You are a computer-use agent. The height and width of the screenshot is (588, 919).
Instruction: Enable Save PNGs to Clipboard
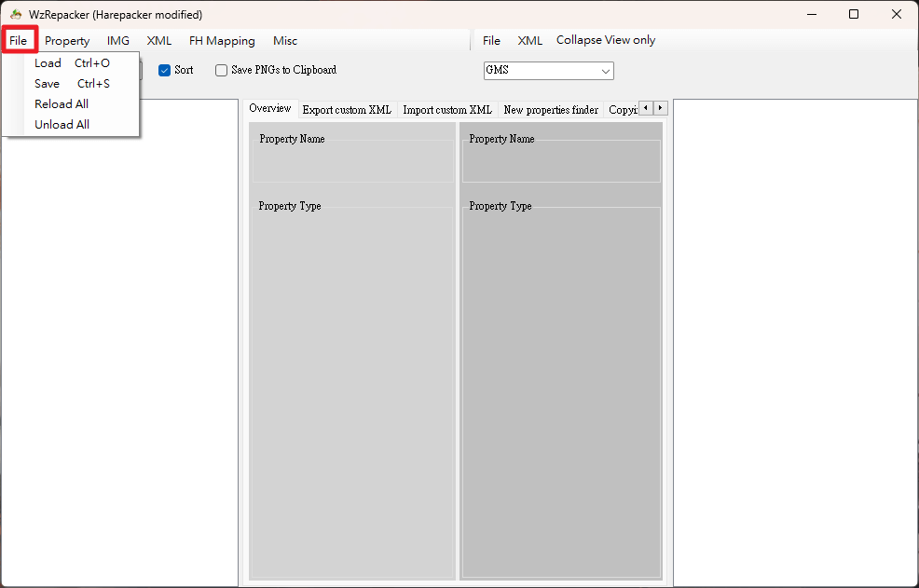[x=221, y=70]
